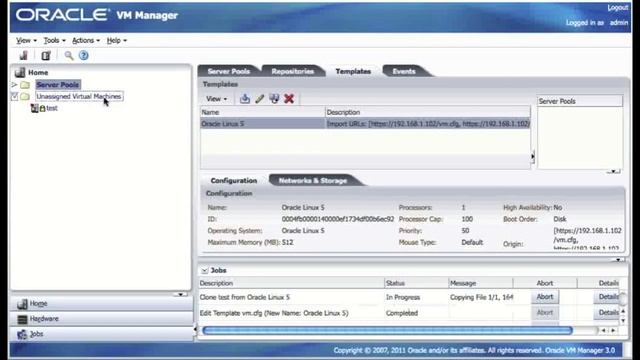Select the Server Pools tree item
The image size is (640, 360).
click(x=58, y=84)
